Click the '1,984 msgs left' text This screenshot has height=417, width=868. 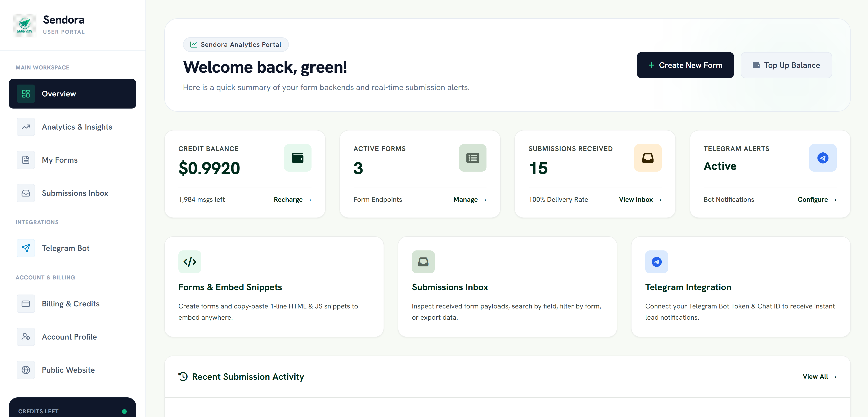tap(202, 199)
